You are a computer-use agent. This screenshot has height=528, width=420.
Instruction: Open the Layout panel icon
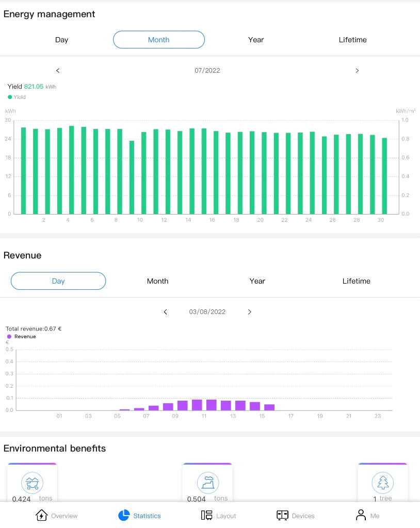(207, 515)
